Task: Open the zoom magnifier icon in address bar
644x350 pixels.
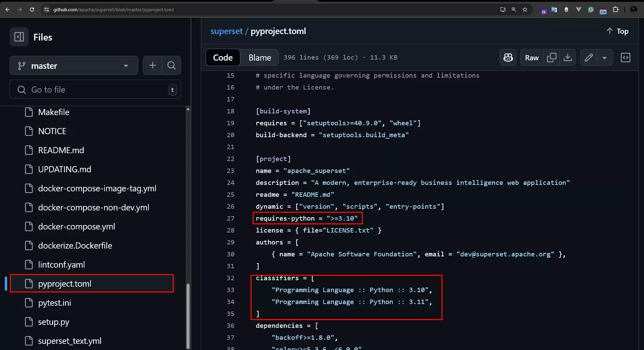Action: tap(514, 10)
